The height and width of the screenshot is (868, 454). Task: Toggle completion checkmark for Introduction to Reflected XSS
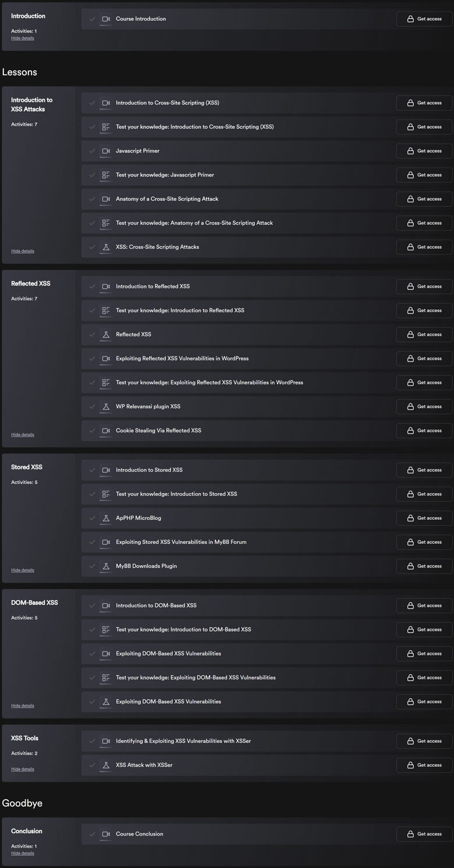coord(92,286)
